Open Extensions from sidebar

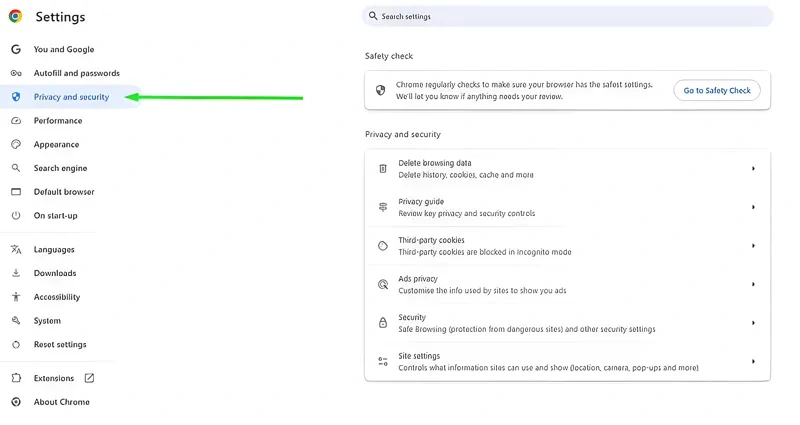click(x=54, y=378)
